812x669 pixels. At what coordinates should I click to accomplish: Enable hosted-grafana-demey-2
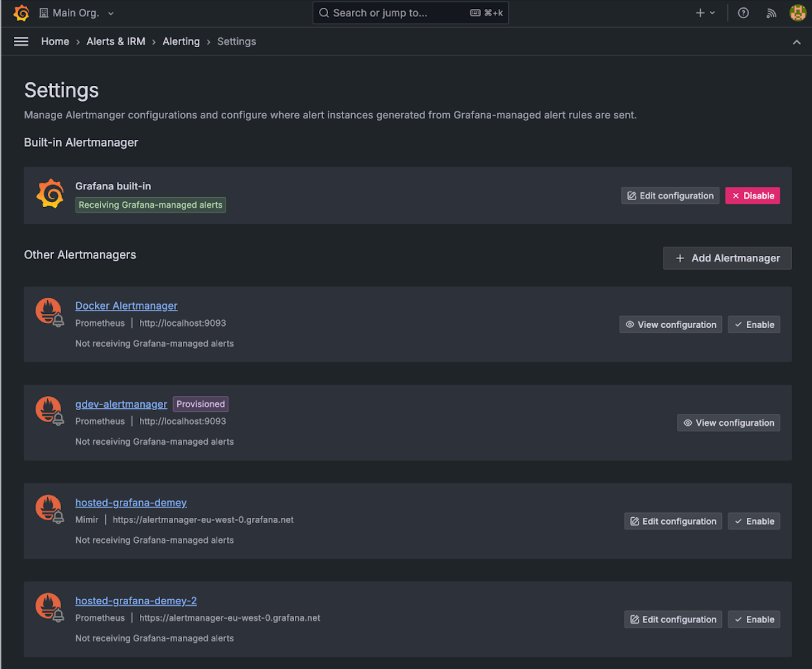[754, 619]
